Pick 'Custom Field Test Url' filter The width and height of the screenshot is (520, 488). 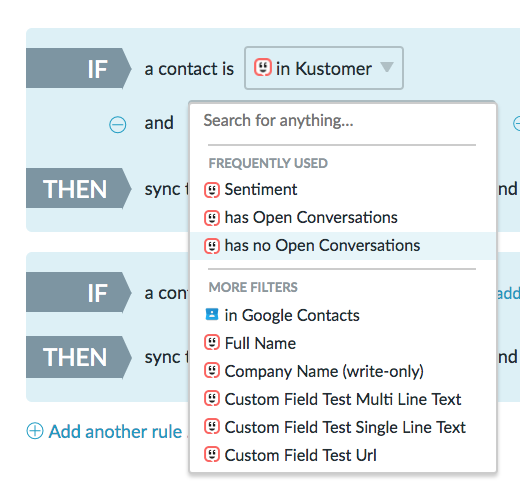point(342,455)
